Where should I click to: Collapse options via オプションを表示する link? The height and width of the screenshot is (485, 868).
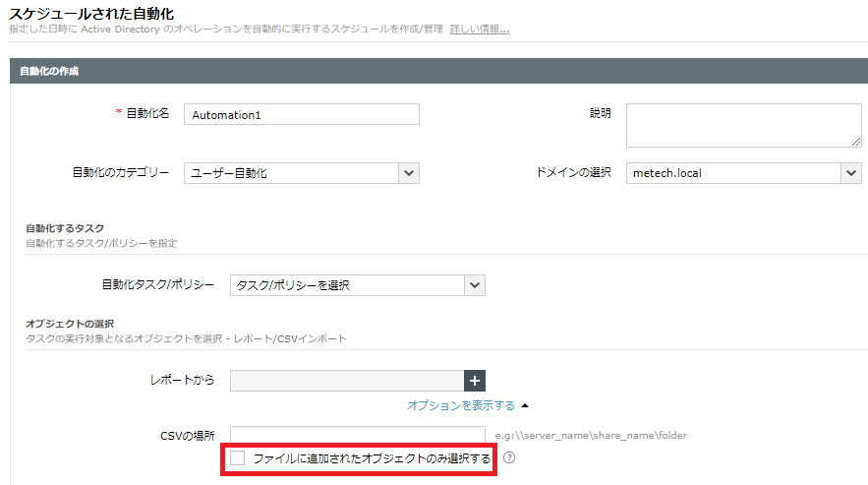[461, 405]
